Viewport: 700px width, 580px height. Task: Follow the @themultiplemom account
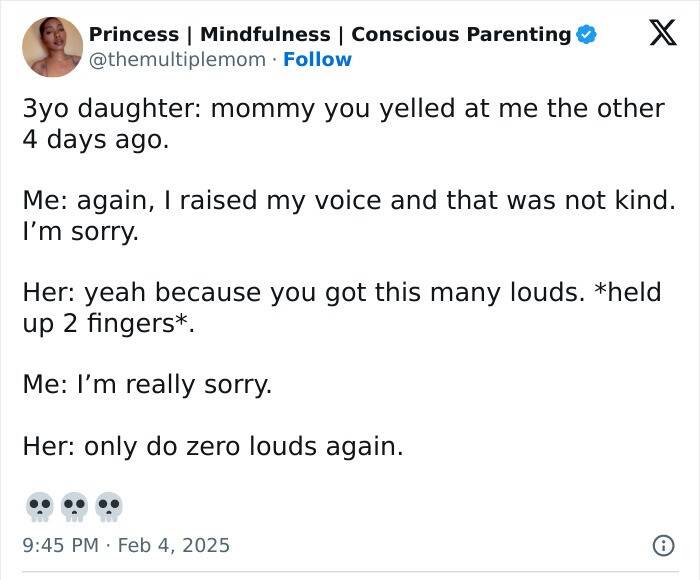(x=317, y=60)
